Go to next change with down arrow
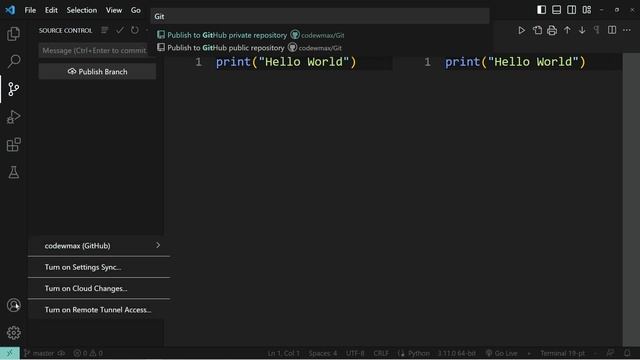Image resolution: width=640 pixels, height=360 pixels. (x=582, y=30)
